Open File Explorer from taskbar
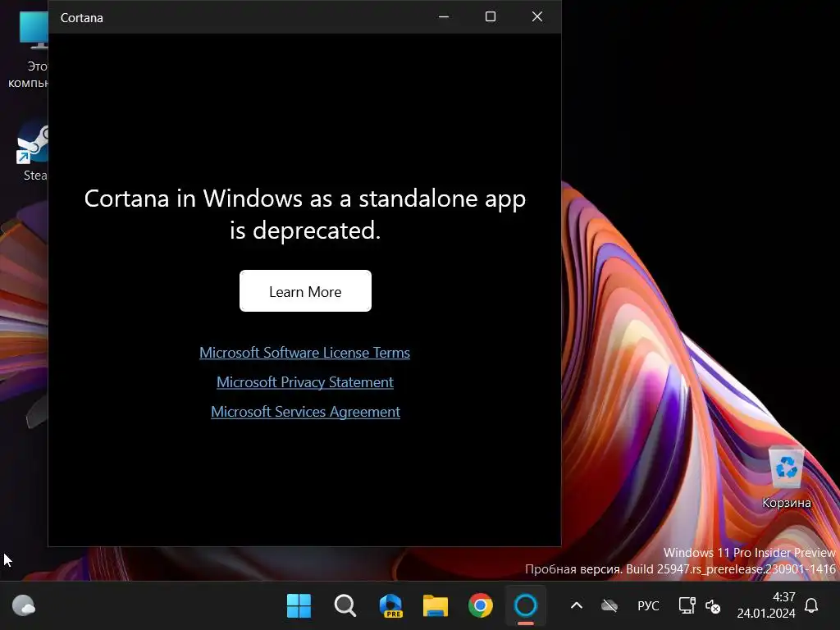Viewport: 840px width, 630px height. pyautogui.click(x=436, y=606)
